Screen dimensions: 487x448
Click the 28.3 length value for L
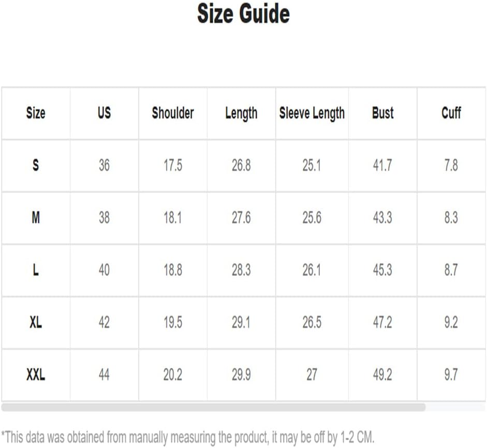(241, 270)
